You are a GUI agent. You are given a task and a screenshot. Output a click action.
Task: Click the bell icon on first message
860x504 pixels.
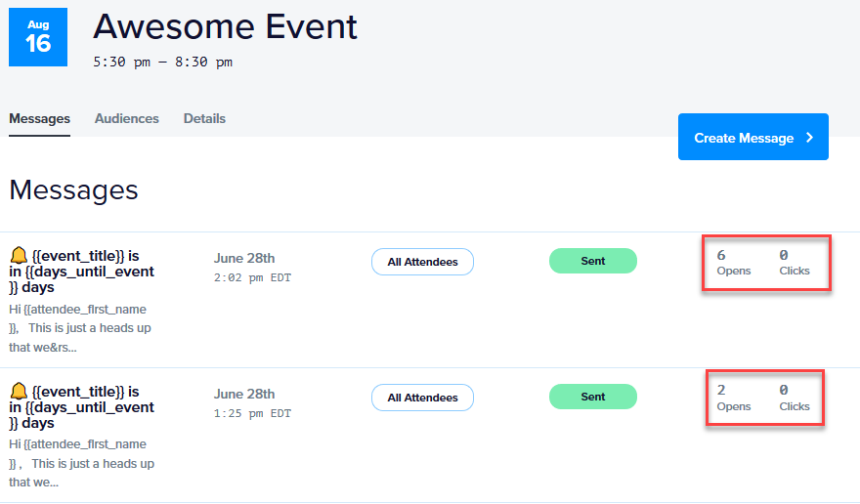click(19, 255)
